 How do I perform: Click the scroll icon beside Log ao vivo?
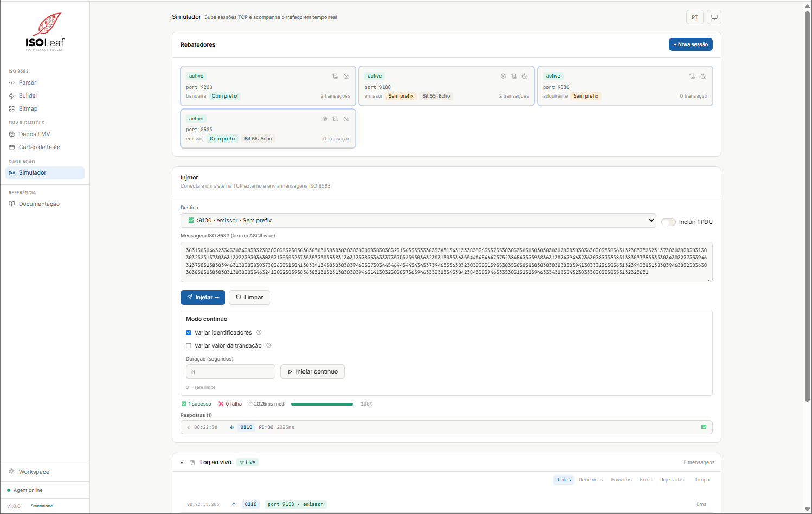pos(192,462)
